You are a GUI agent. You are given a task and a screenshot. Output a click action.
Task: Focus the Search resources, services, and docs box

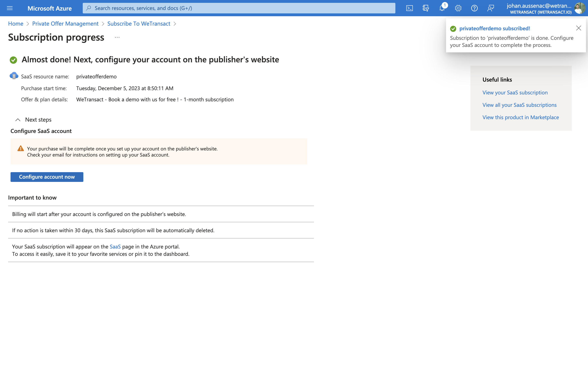point(239,8)
